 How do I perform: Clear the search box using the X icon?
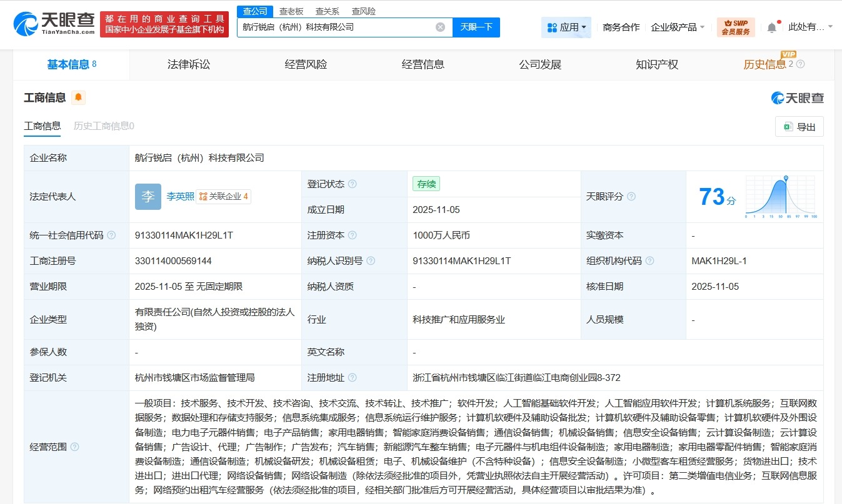tap(440, 27)
